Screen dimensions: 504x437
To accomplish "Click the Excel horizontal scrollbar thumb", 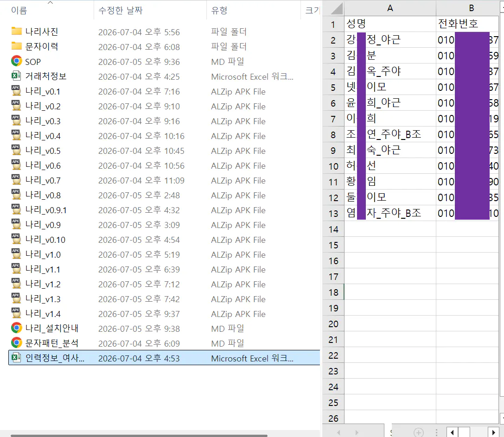I will 464,432.
